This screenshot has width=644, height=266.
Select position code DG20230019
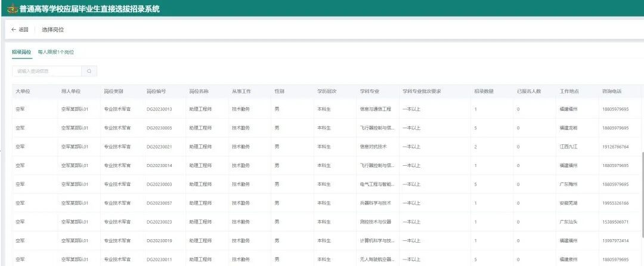(x=159, y=240)
